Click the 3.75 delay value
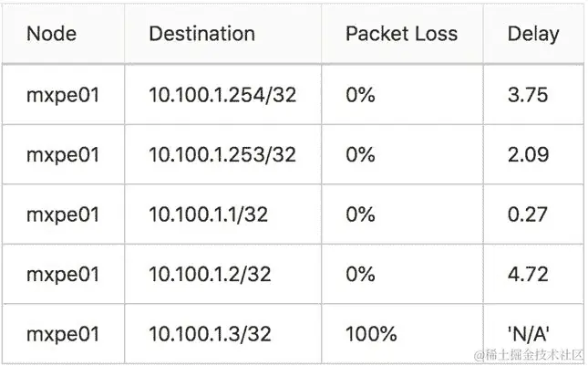 tap(528, 94)
